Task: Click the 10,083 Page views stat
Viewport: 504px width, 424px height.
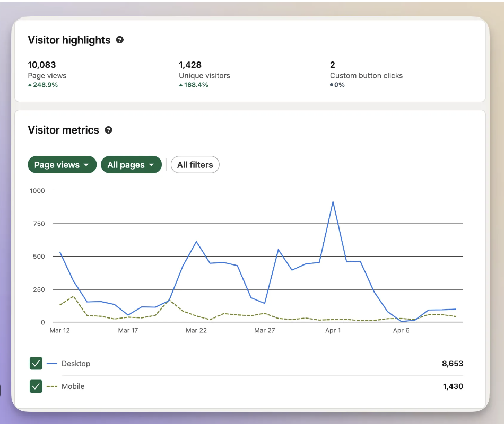Action: [41, 65]
